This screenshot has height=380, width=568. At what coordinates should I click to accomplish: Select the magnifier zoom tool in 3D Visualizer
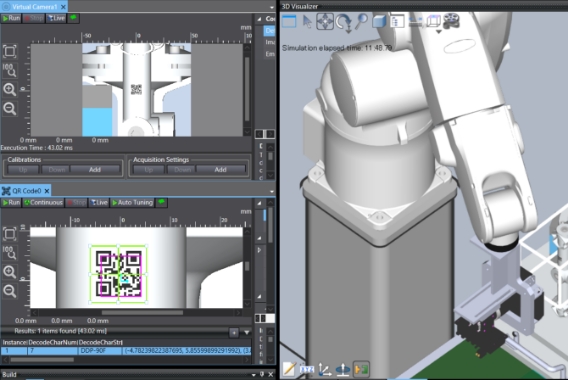pos(361,22)
